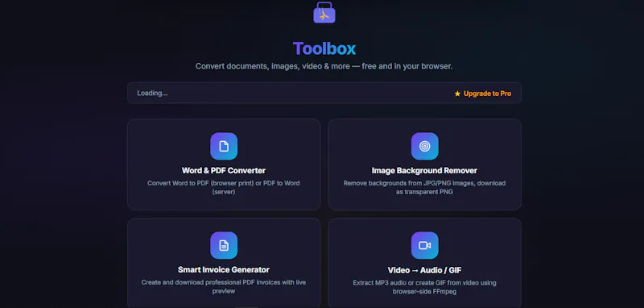Click "Create and download professional PDF invoices" description
The height and width of the screenshot is (308, 644).
[x=224, y=286]
